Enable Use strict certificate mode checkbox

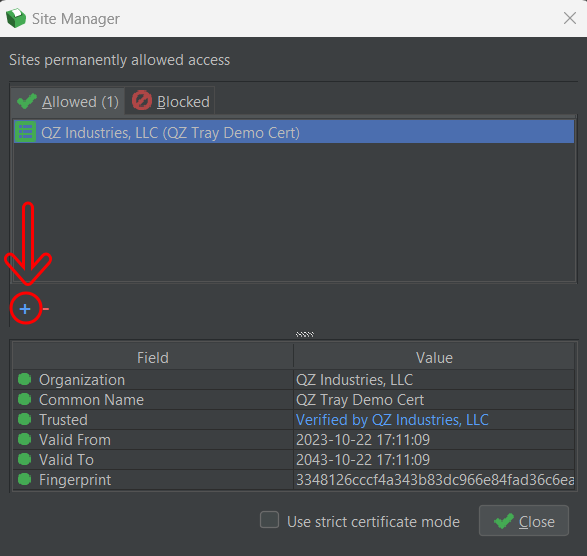[270, 520]
